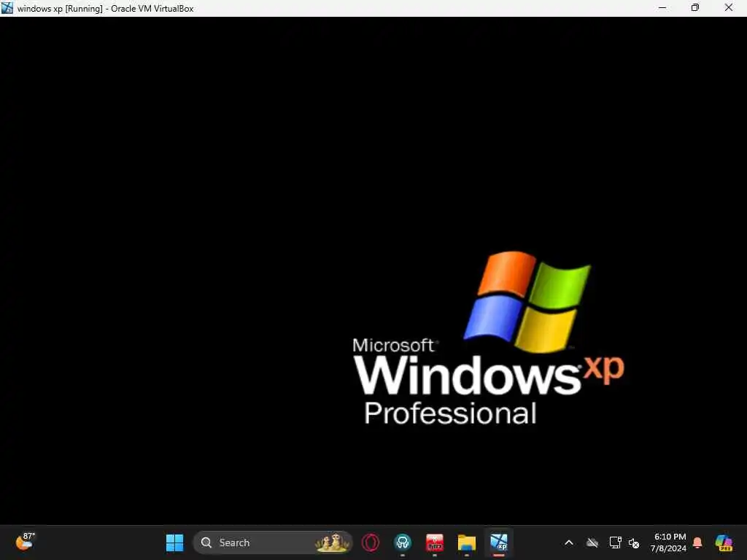
Task: Show hidden system tray icons
Action: [569, 542]
